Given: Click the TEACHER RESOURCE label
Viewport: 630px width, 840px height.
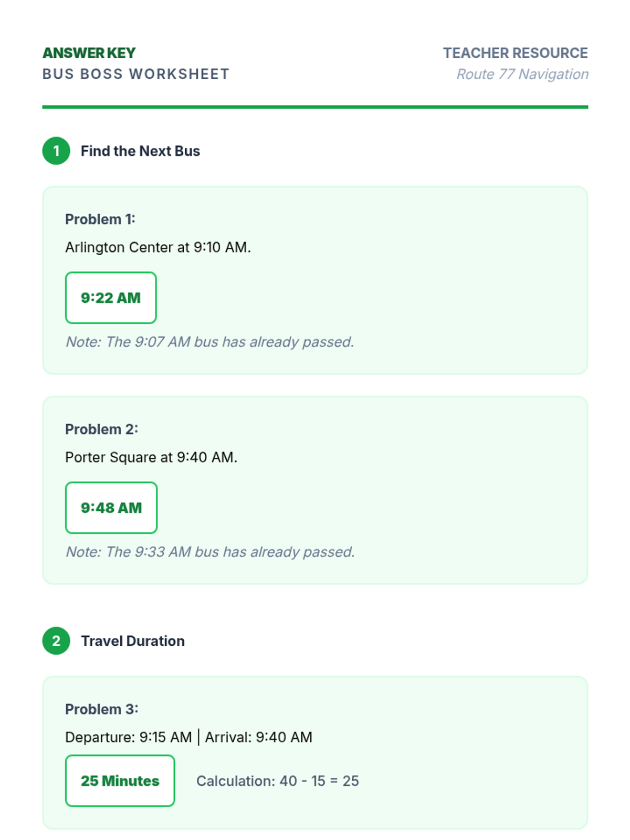Looking at the screenshot, I should coord(515,53).
